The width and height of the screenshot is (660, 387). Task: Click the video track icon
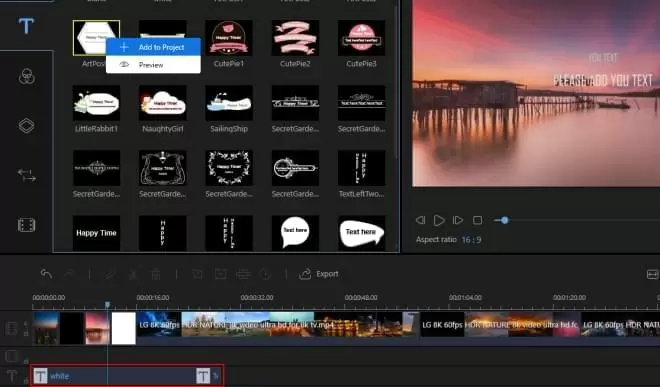click(x=12, y=328)
